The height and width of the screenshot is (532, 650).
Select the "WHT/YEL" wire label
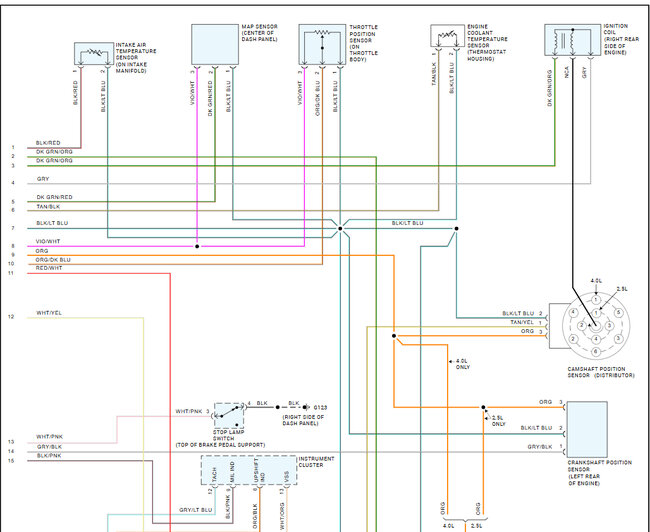coord(49,313)
